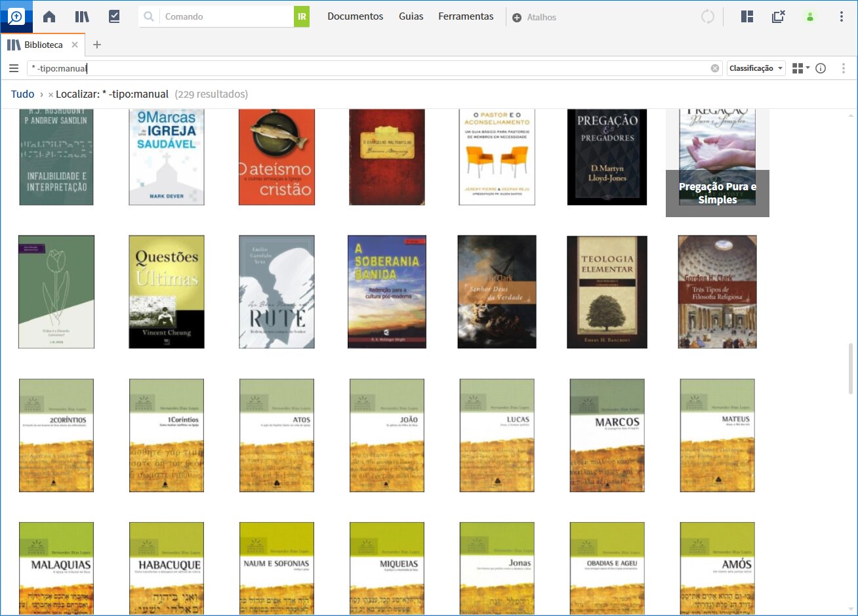Open the Lucas commentary
The height and width of the screenshot is (616, 858).
pos(497,436)
